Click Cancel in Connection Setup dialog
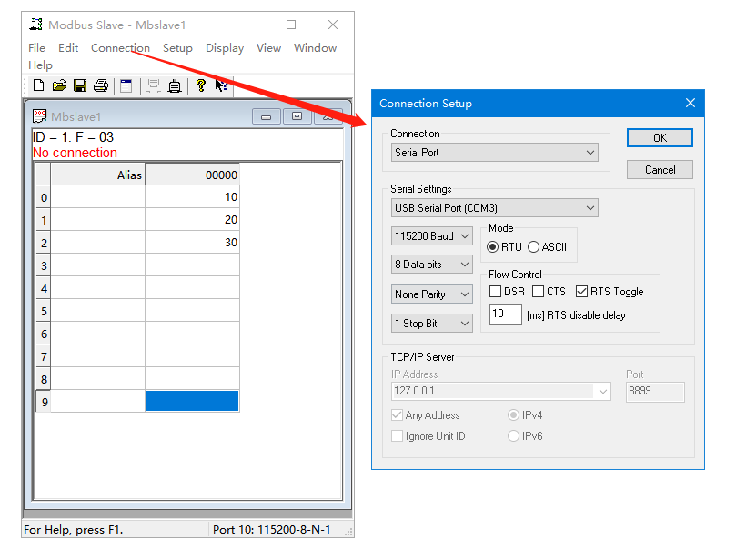 click(x=660, y=170)
